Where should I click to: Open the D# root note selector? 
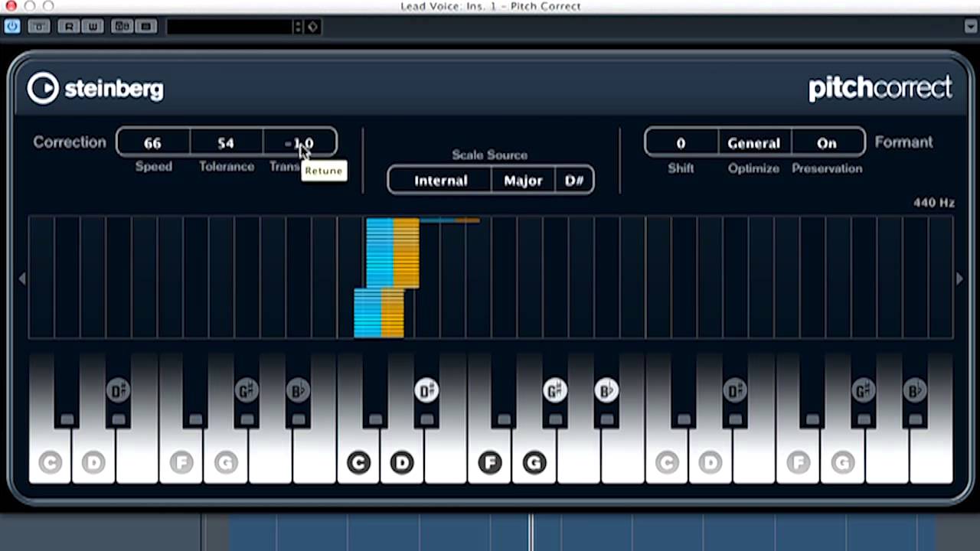coord(574,181)
